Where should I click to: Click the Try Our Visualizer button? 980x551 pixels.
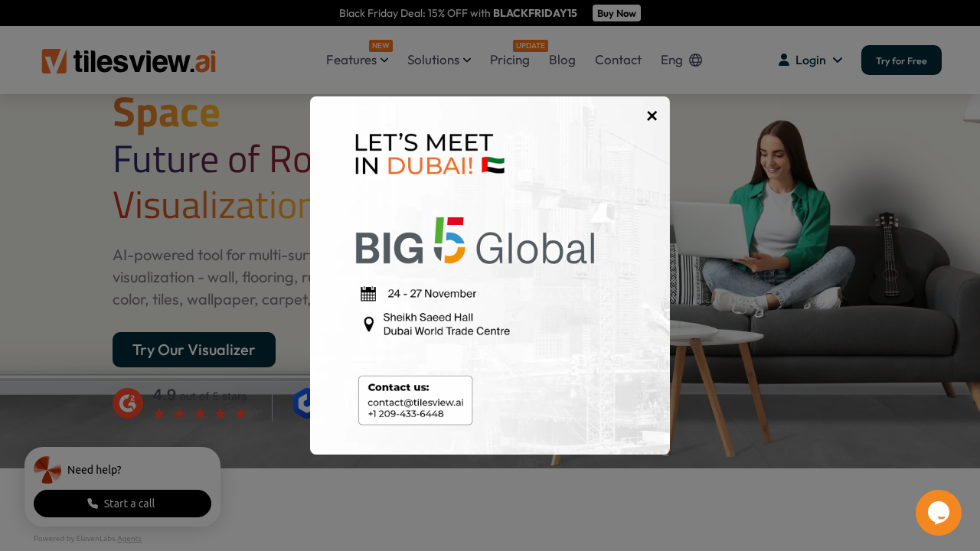click(194, 350)
